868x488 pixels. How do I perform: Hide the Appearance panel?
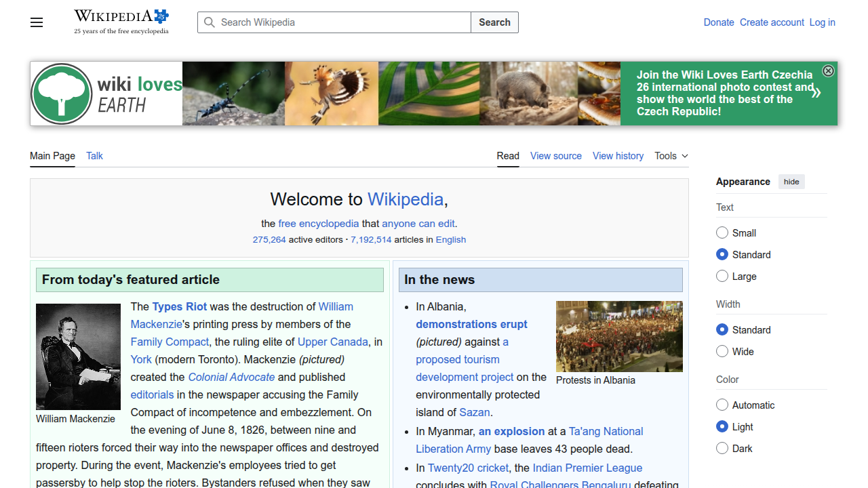(791, 182)
